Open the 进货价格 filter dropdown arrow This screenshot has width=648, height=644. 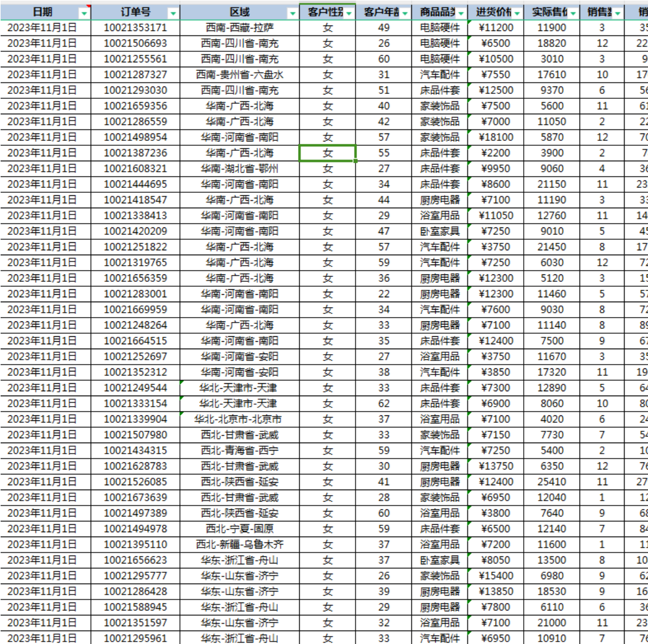click(x=517, y=14)
